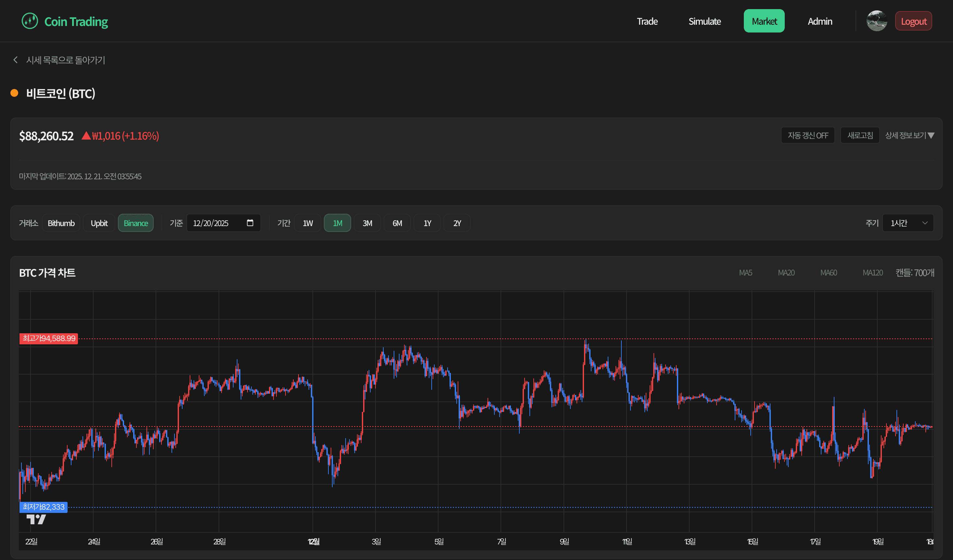This screenshot has width=953, height=560.
Task: Click the 최고가 94,588.99 price label
Action: click(49, 338)
